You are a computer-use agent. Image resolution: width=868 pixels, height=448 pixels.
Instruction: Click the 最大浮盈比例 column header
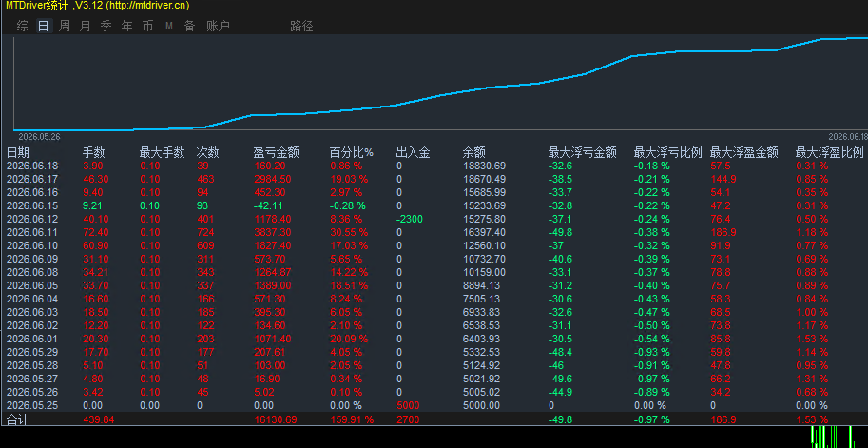[x=830, y=153]
